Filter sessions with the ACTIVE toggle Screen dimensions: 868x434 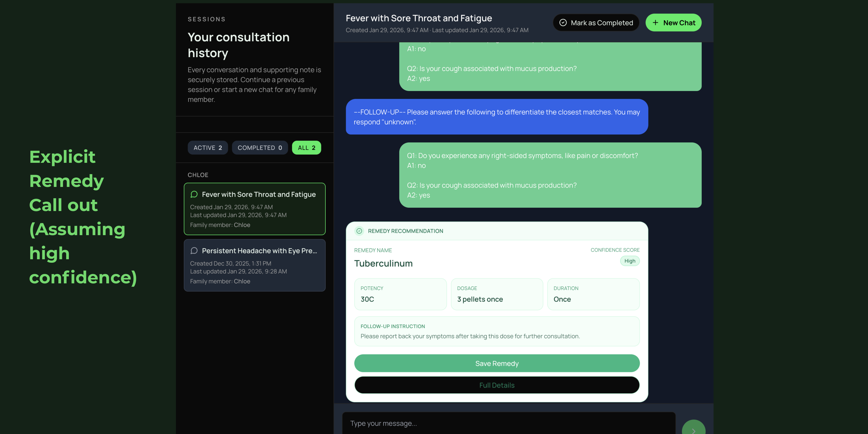(x=208, y=147)
